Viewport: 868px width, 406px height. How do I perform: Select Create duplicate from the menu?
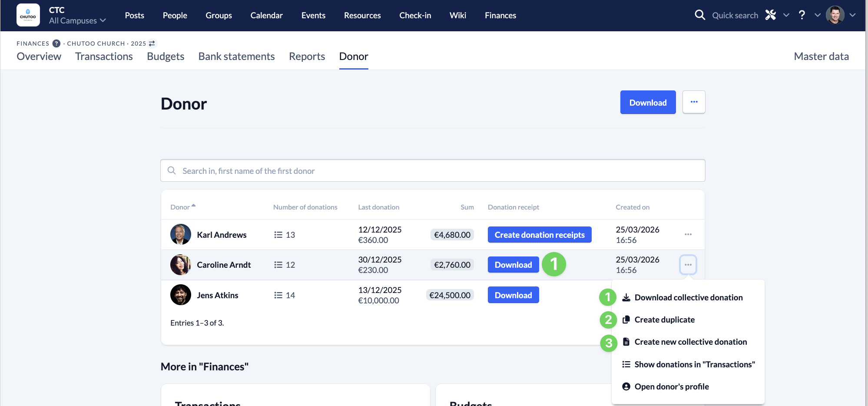(x=664, y=319)
